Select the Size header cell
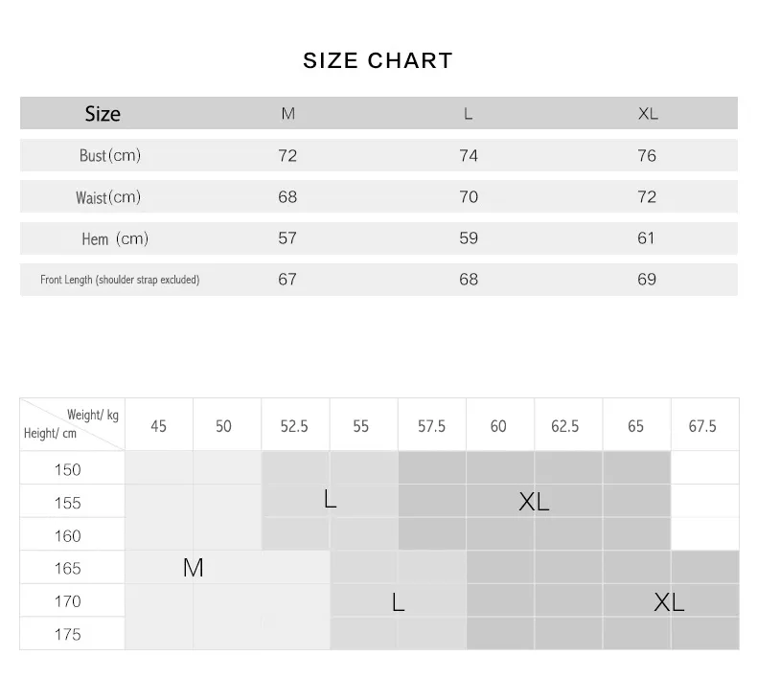This screenshot has height=700, width=757. [x=103, y=114]
